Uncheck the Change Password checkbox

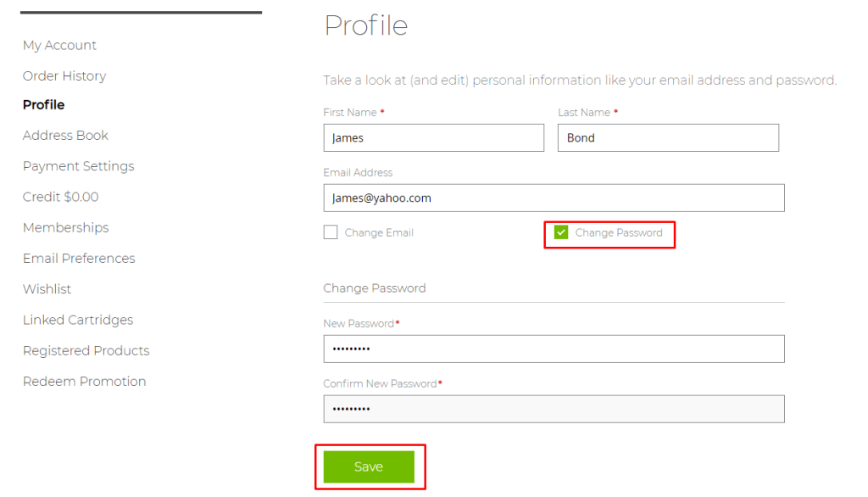click(x=561, y=232)
